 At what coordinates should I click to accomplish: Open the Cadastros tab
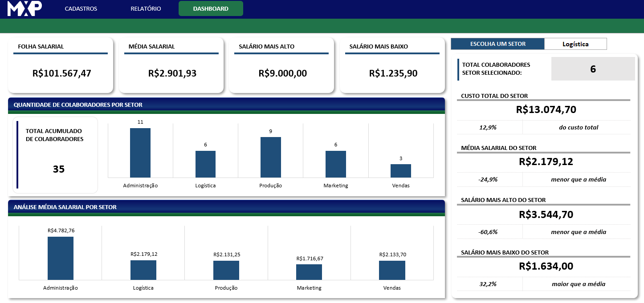(x=81, y=8)
